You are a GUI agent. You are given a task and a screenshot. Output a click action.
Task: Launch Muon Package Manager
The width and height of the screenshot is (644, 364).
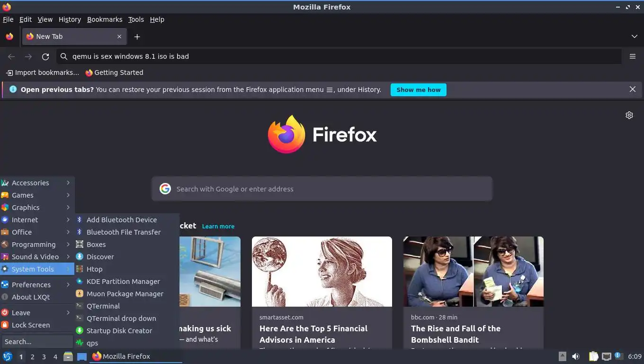[x=127, y=294]
